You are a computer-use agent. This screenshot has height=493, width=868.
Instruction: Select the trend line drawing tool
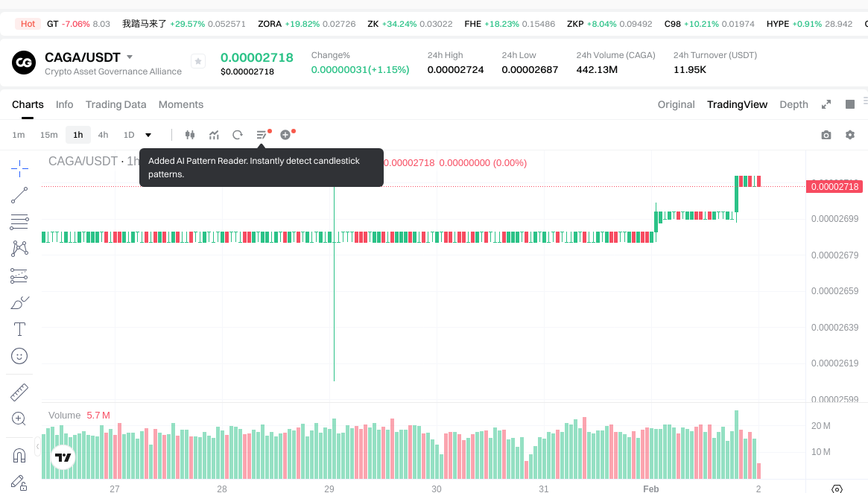[x=19, y=195]
